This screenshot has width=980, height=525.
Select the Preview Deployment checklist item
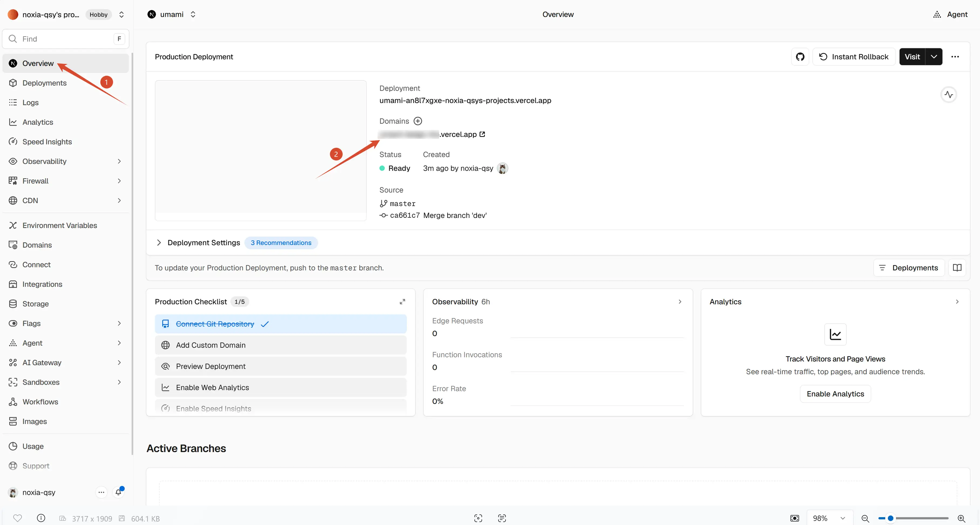(x=281, y=366)
